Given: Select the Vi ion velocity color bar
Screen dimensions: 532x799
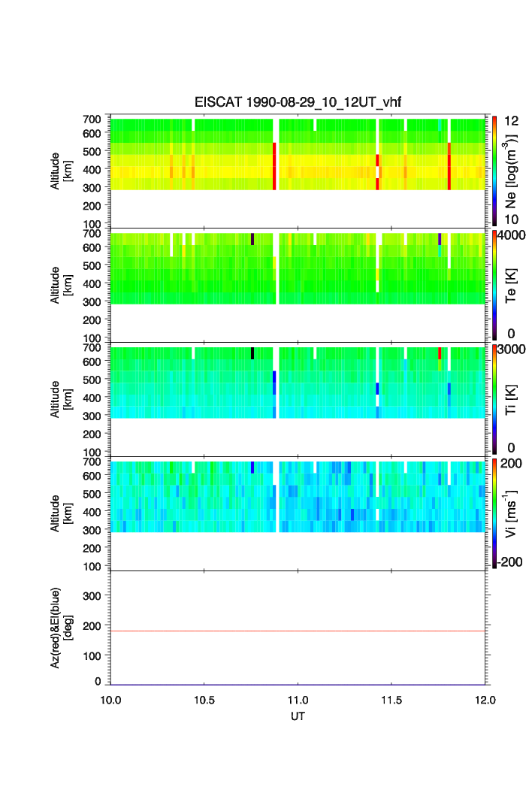Looking at the screenshot, I should pos(494,513).
